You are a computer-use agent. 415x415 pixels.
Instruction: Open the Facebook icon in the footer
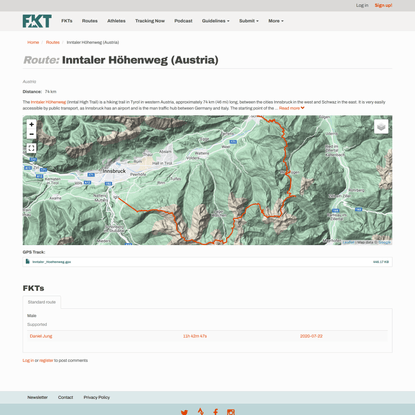pos(216,412)
